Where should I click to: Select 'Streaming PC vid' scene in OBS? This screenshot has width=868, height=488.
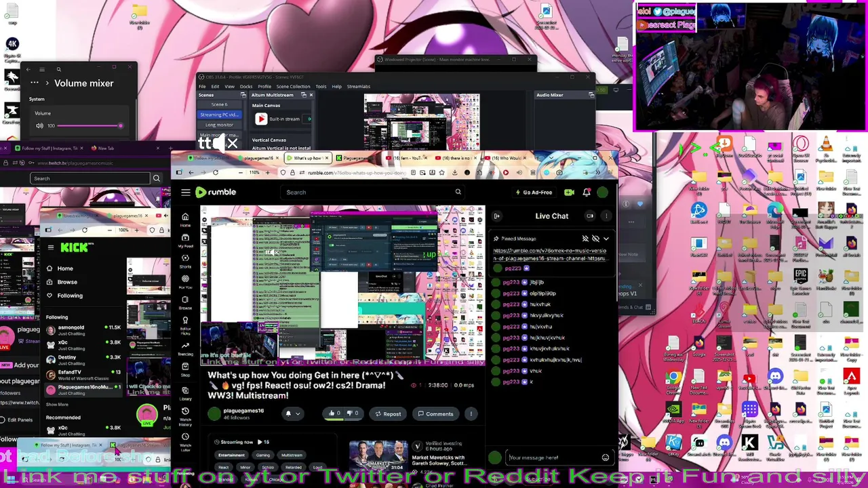click(x=219, y=115)
